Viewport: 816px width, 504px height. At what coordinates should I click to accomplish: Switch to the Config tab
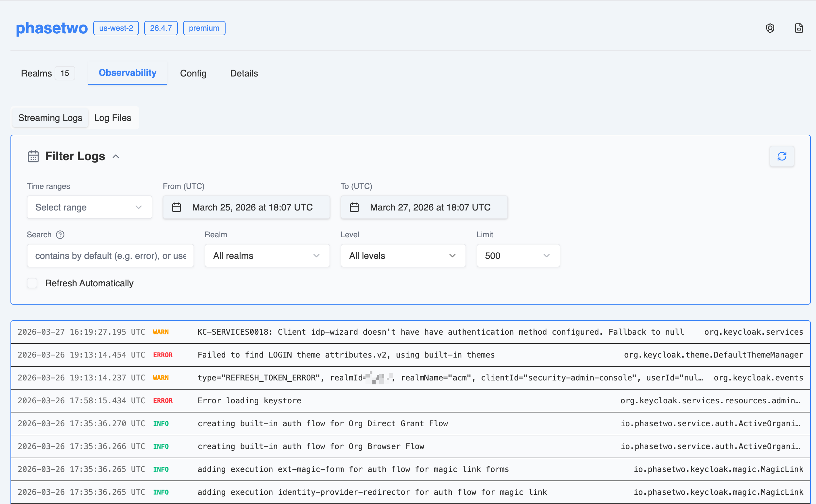click(193, 73)
